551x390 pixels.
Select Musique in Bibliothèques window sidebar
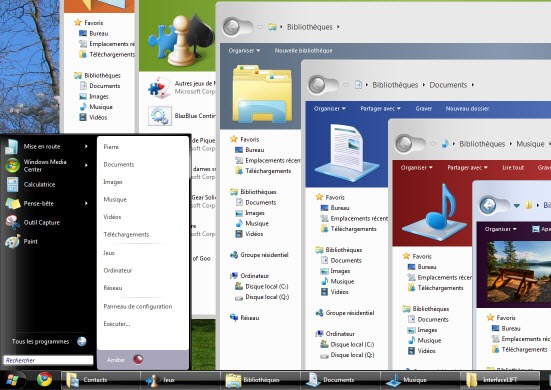click(x=252, y=223)
